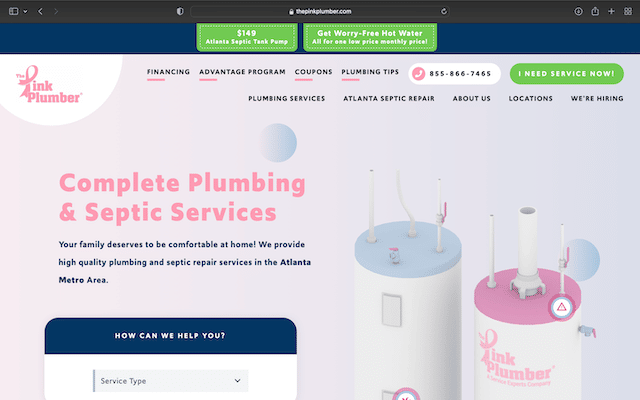This screenshot has height=400, width=640.
Task: Click the thepinkplumber.com address bar
Action: (320, 11)
